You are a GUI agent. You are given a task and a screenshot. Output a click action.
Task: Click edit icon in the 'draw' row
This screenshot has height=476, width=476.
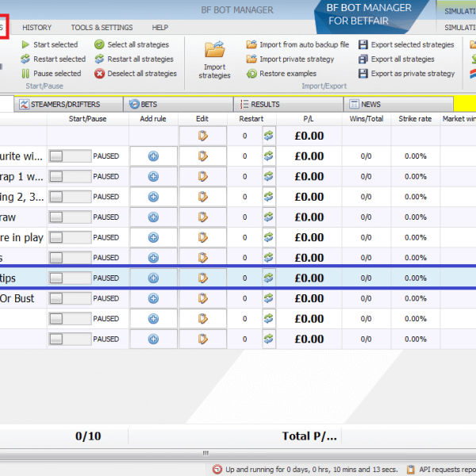pos(202,217)
